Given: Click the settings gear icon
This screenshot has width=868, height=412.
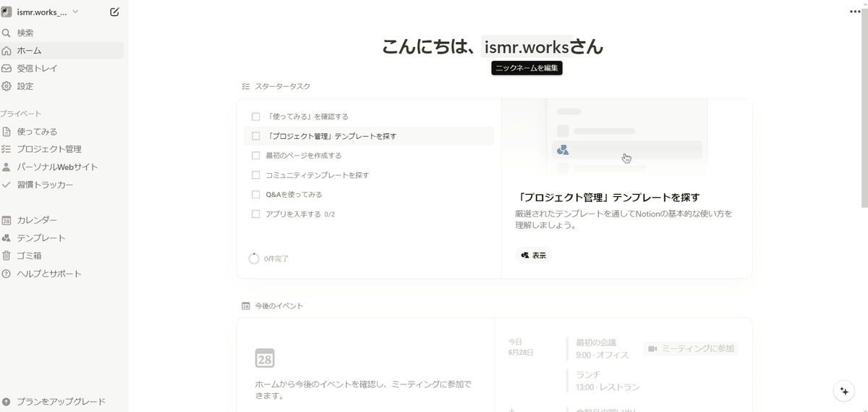Looking at the screenshot, I should coord(7,86).
